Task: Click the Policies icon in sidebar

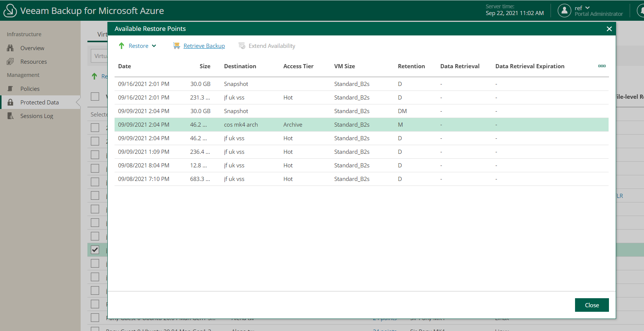Action: [x=11, y=89]
